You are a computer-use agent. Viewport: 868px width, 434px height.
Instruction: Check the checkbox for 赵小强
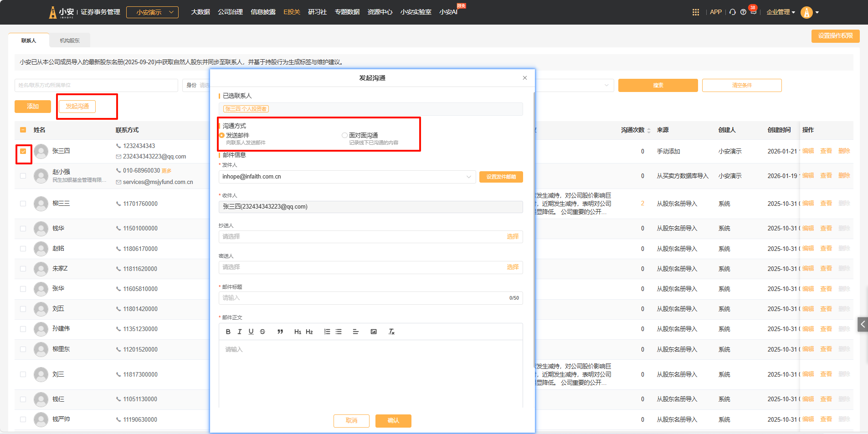click(x=23, y=176)
